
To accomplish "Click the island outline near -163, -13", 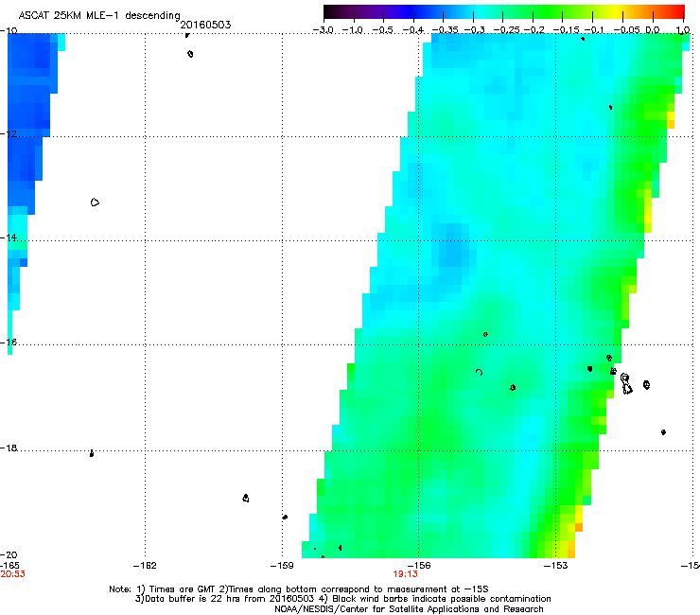I will pyautogui.click(x=95, y=202).
